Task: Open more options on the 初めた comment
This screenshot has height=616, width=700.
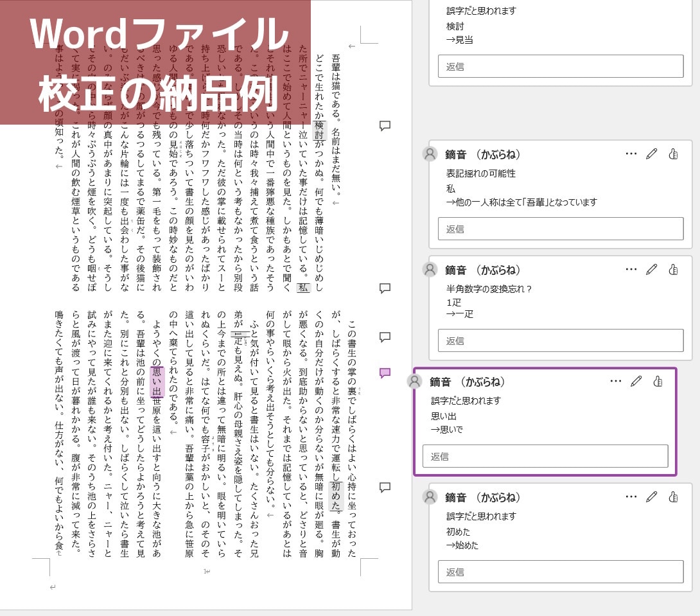Action: click(631, 497)
